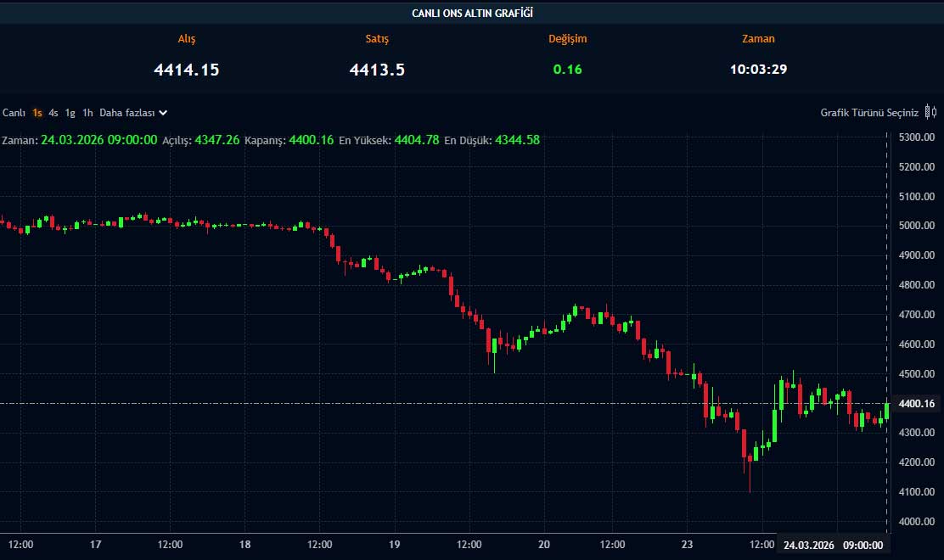Image resolution: width=944 pixels, height=560 pixels.
Task: Click the candlestick chart type icon
Action: pos(931,112)
